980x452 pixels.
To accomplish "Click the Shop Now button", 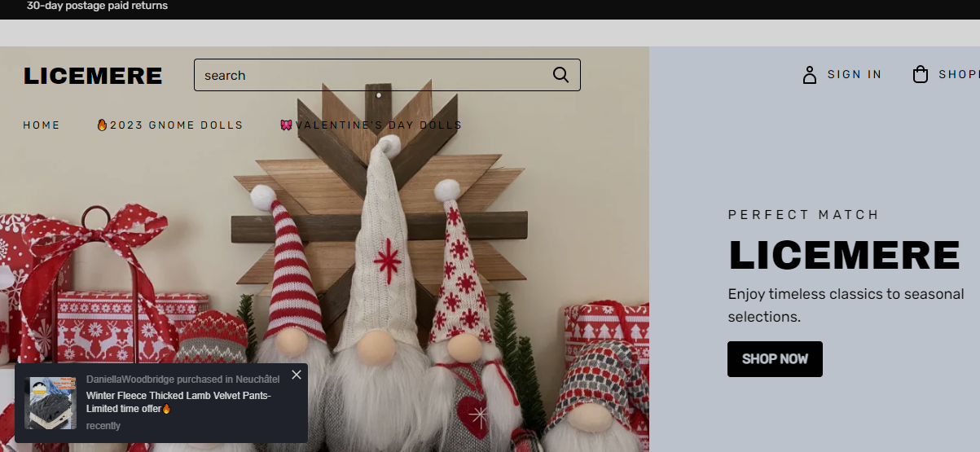I will 775,359.
